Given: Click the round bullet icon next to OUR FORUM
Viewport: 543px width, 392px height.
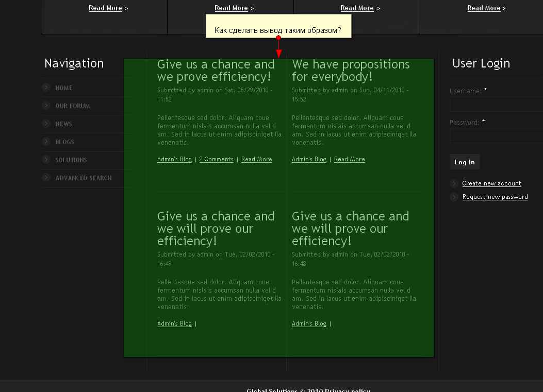Looking at the screenshot, I should point(46,106).
